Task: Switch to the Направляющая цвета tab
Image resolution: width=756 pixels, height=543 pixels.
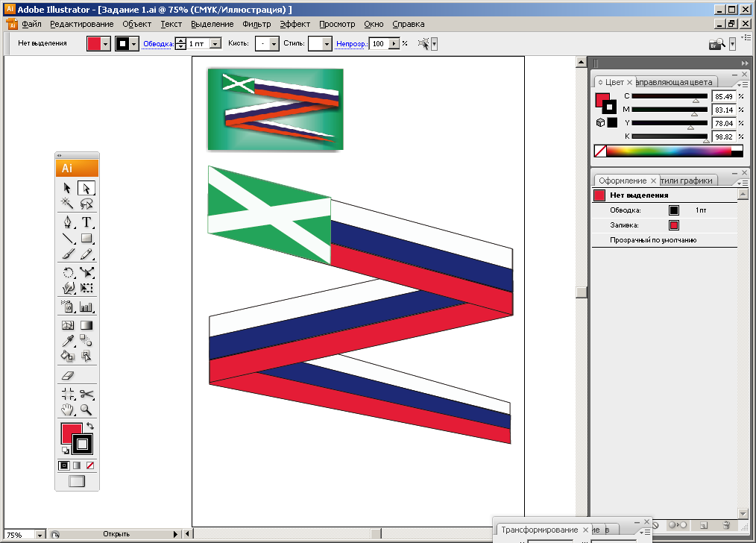Action: point(673,82)
